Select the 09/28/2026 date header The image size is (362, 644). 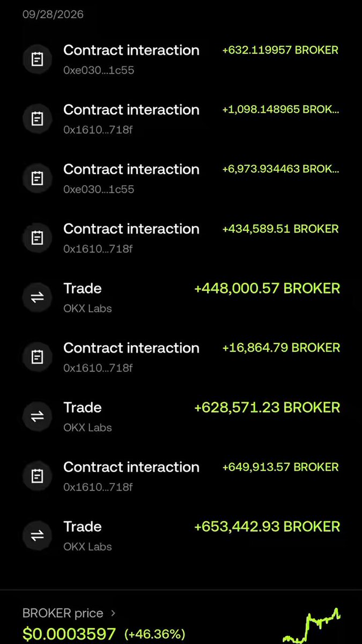pyautogui.click(x=53, y=14)
